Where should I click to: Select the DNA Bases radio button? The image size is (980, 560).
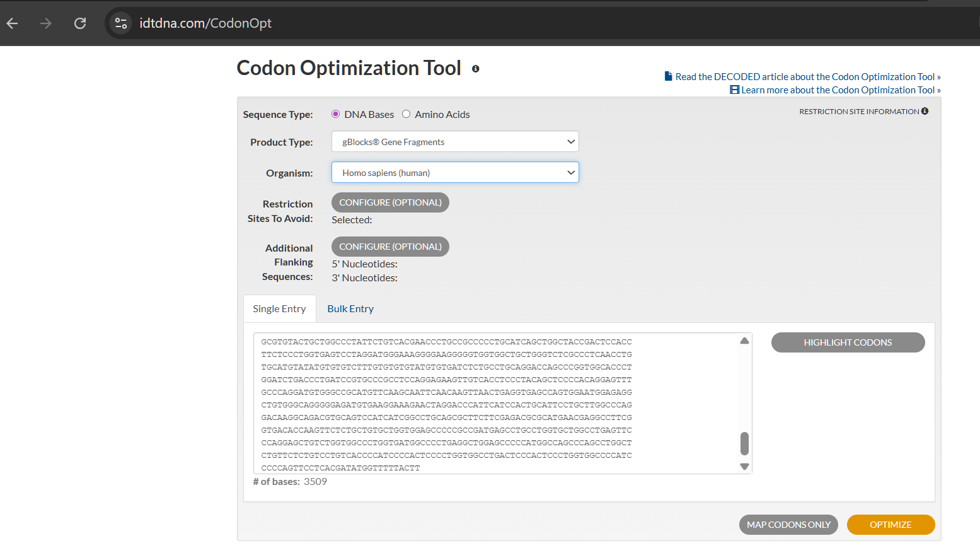pos(336,114)
